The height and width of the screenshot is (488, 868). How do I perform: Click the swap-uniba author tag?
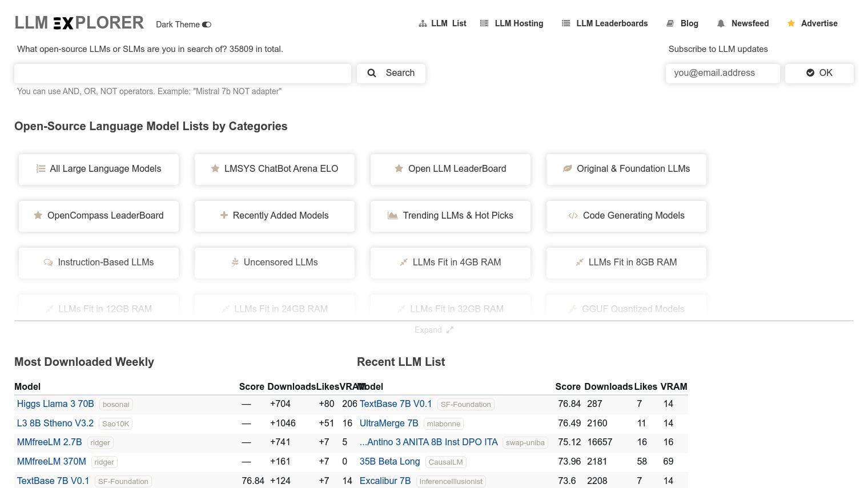click(525, 443)
